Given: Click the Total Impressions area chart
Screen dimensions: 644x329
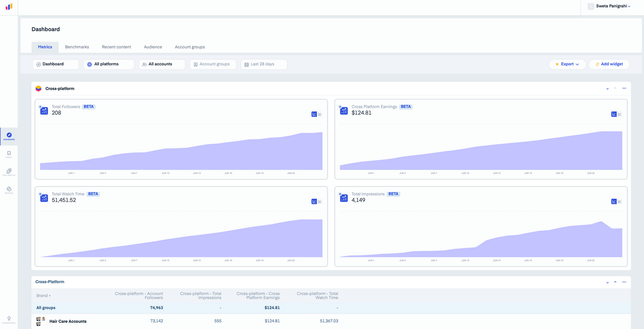Looking at the screenshot, I should tap(481, 239).
